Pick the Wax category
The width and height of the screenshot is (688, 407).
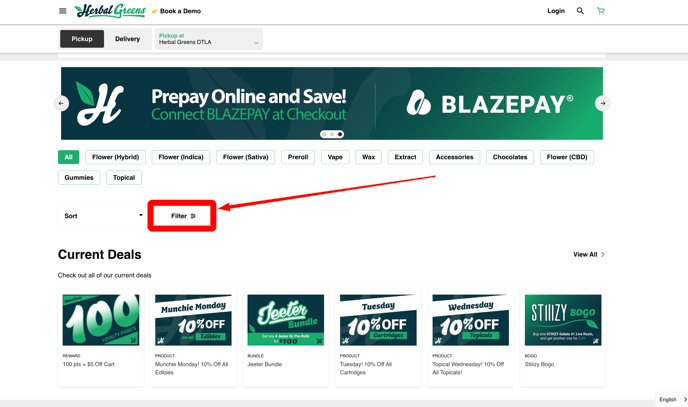tap(369, 157)
